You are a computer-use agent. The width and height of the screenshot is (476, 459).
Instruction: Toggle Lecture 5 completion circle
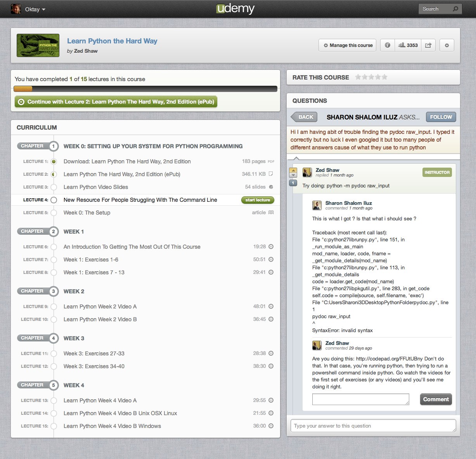pyautogui.click(x=54, y=213)
